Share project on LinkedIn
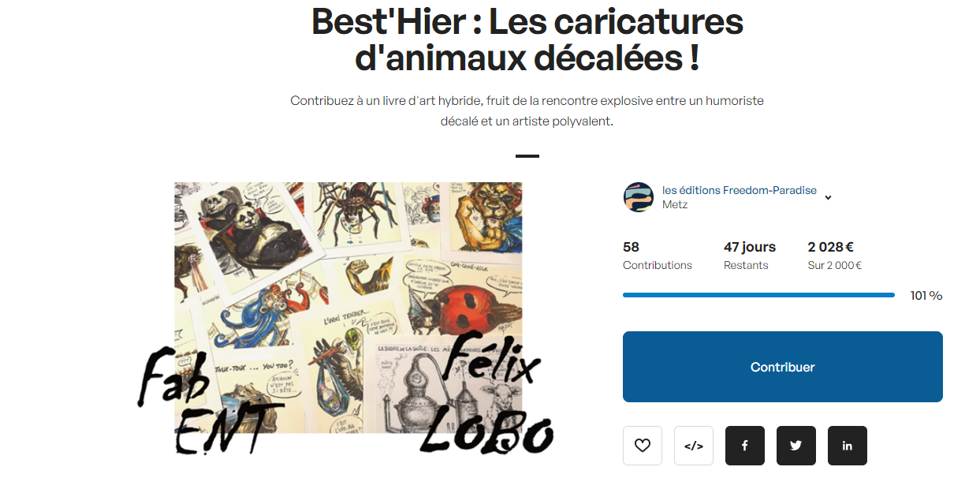The image size is (980, 478). pyautogui.click(x=848, y=446)
